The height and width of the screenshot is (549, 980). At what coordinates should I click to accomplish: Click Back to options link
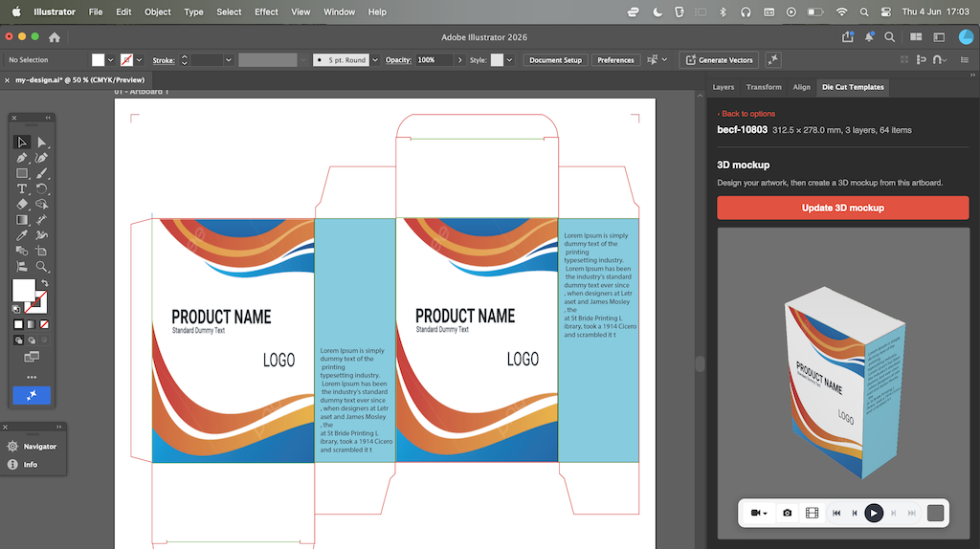click(746, 114)
